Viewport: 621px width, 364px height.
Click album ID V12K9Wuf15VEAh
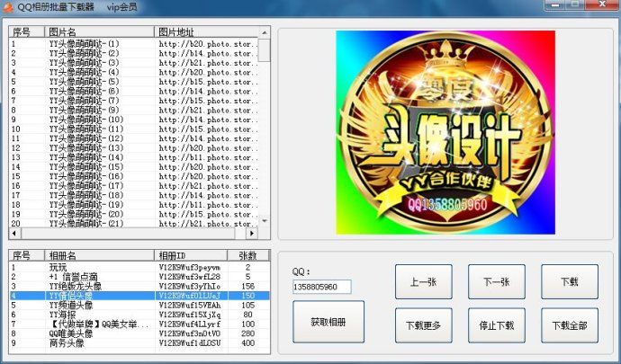click(x=190, y=306)
